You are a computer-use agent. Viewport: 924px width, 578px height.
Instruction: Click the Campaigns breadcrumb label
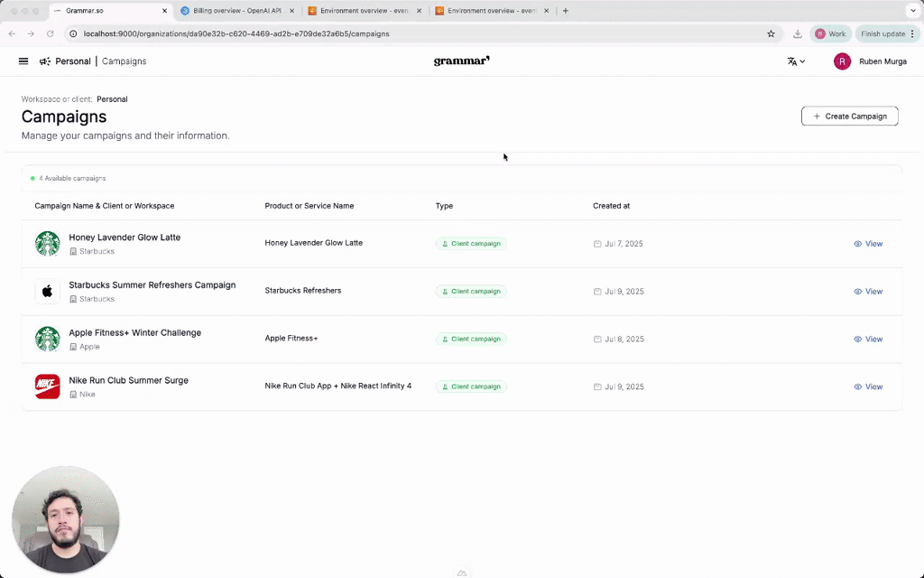point(124,61)
